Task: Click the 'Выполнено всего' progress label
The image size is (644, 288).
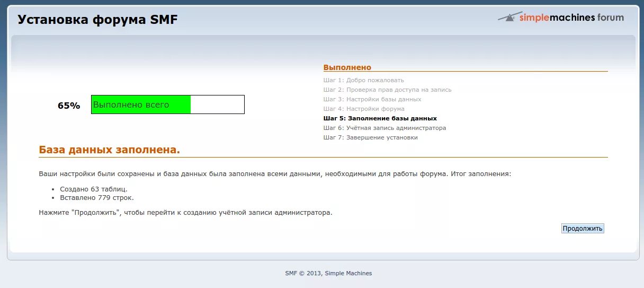Action: [x=131, y=105]
